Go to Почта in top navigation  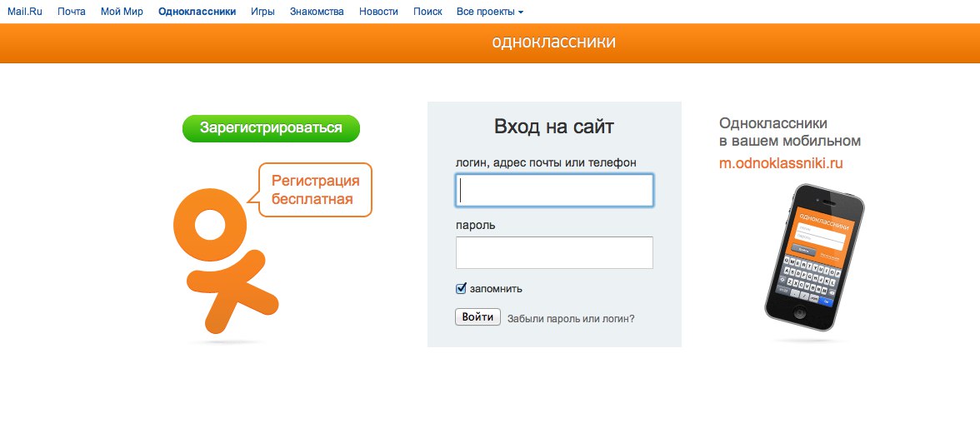(x=72, y=12)
